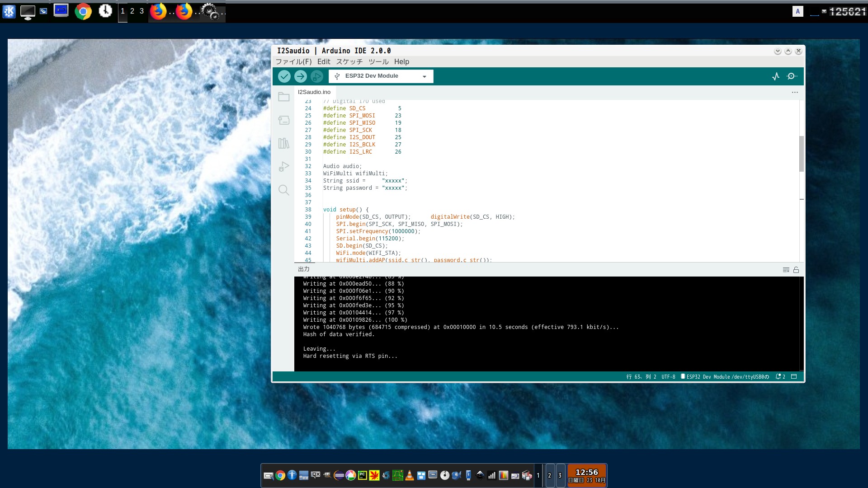Open the Serial Monitor
868x488 pixels.
pyautogui.click(x=792, y=76)
